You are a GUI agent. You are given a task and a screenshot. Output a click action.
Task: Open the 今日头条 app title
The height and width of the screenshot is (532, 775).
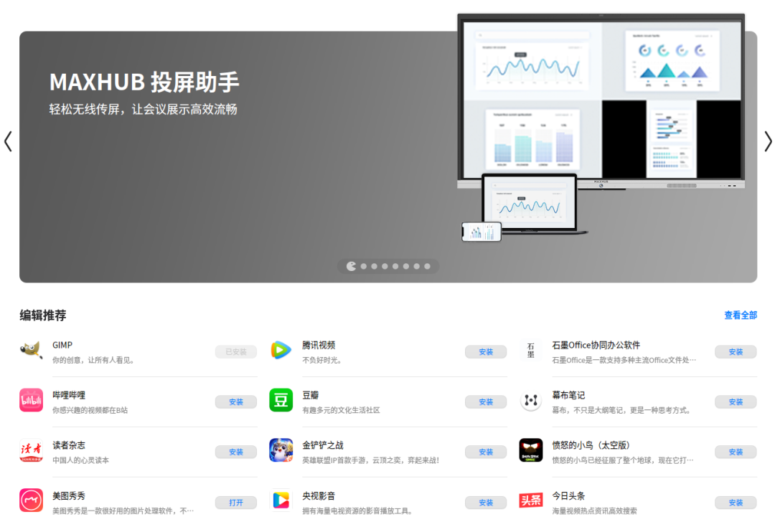568,495
